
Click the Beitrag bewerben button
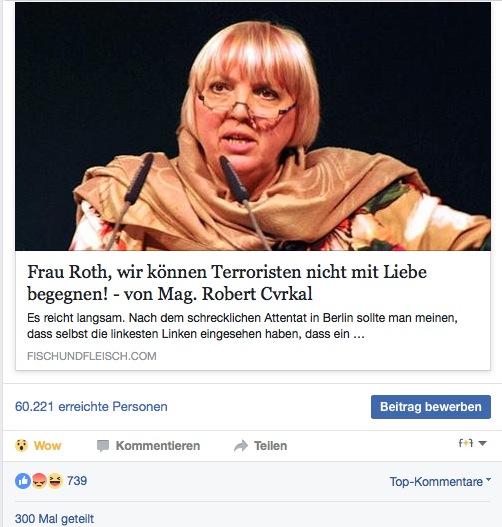tap(431, 407)
